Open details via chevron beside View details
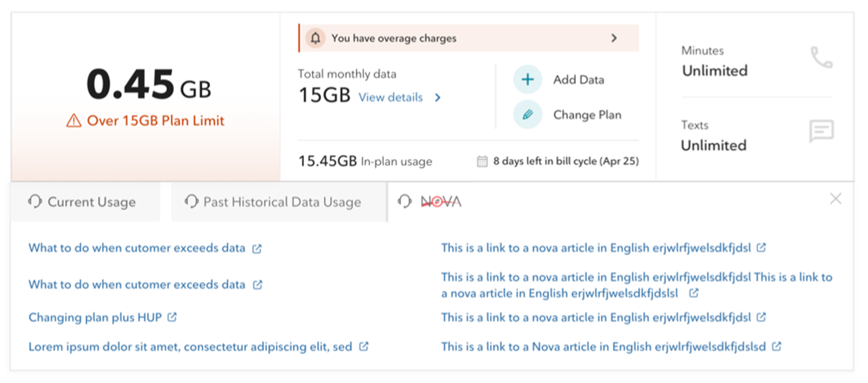Viewport: 868px width, 383px height. click(x=437, y=98)
